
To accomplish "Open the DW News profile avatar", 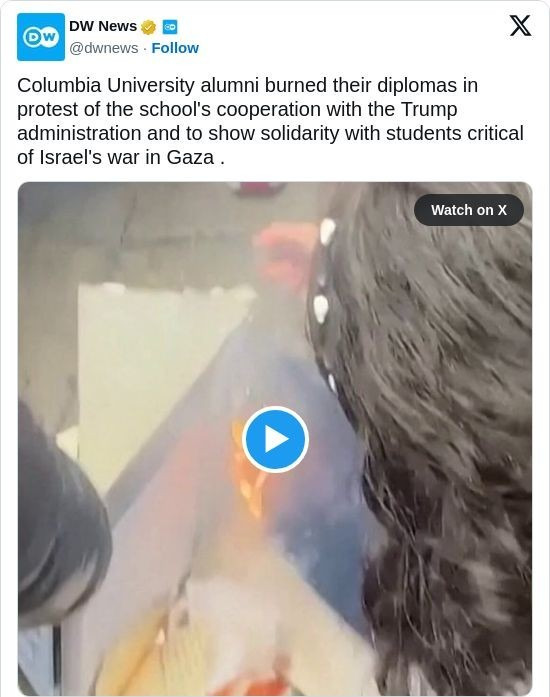I will (40, 37).
